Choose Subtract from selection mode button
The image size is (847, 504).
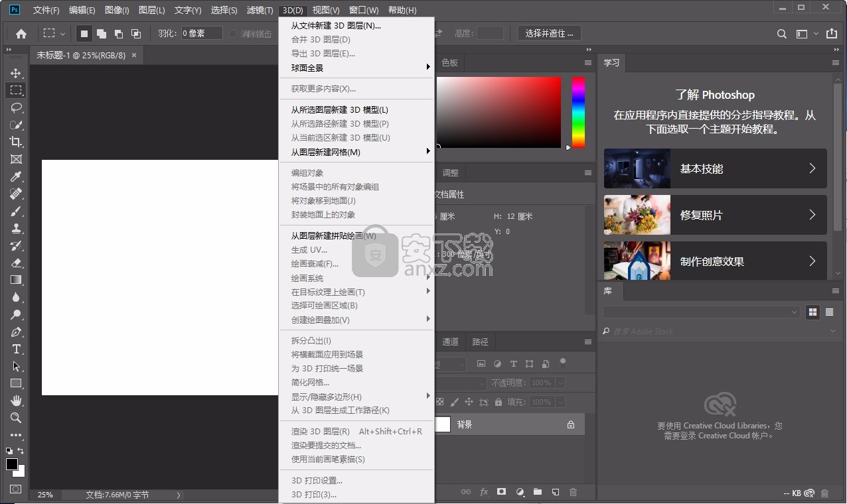119,33
